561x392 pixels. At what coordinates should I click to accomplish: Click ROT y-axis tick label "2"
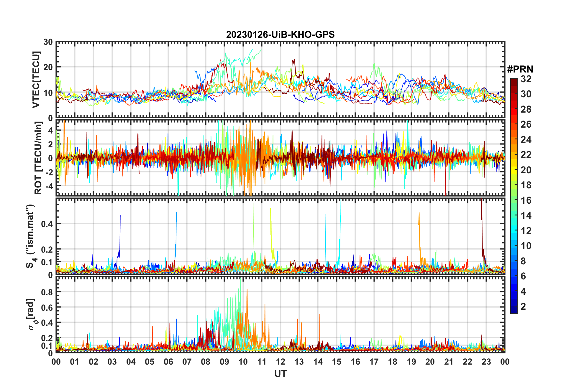pos(50,144)
